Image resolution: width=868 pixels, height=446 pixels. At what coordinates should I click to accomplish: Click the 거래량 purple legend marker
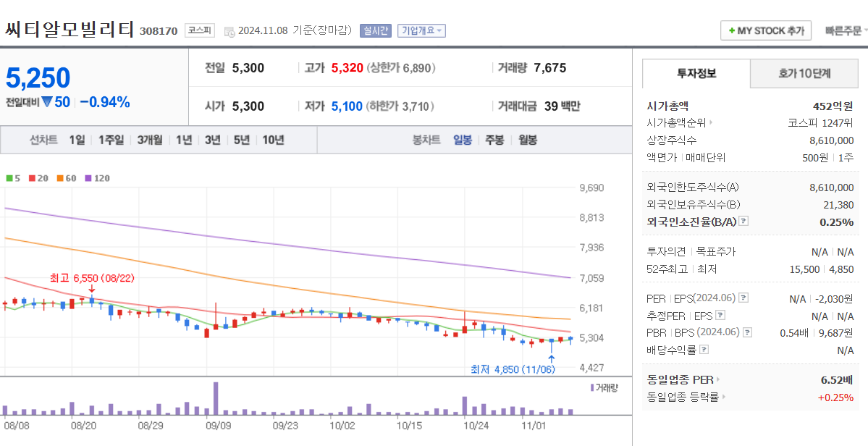(x=592, y=387)
